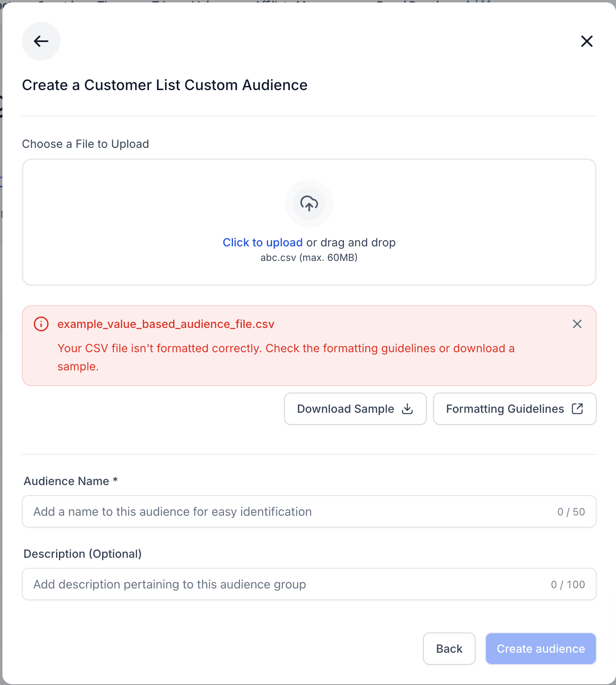Image resolution: width=616 pixels, height=685 pixels.
Task: Click the cloud upload icon
Action: [309, 204]
